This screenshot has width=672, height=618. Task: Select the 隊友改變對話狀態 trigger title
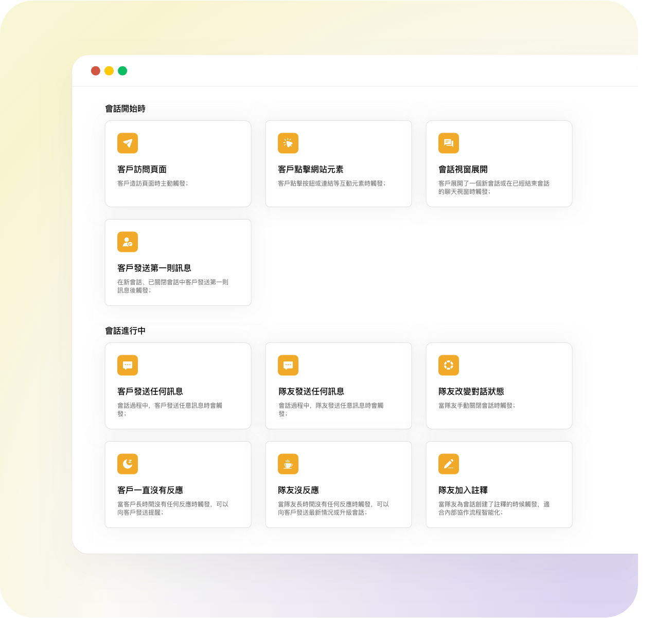471,392
